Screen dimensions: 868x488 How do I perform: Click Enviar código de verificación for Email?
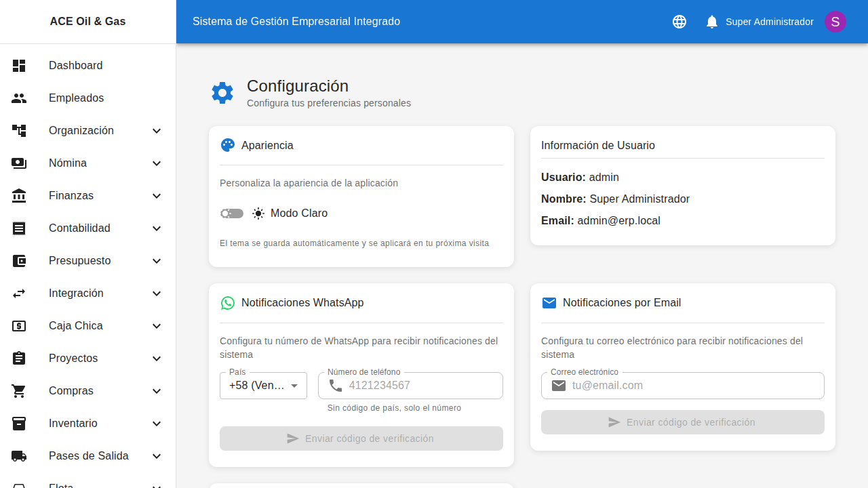pyautogui.click(x=682, y=422)
